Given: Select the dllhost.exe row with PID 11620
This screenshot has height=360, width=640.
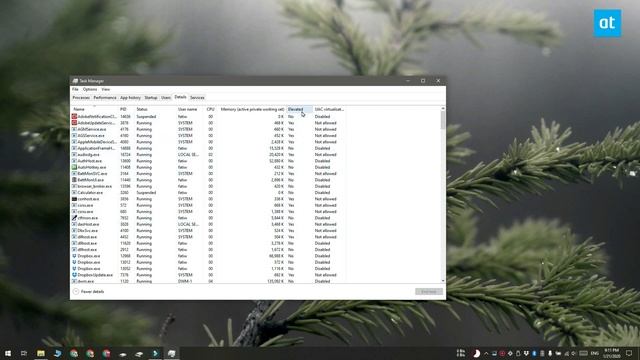Looking at the screenshot, I should pyautogui.click(x=87, y=243).
